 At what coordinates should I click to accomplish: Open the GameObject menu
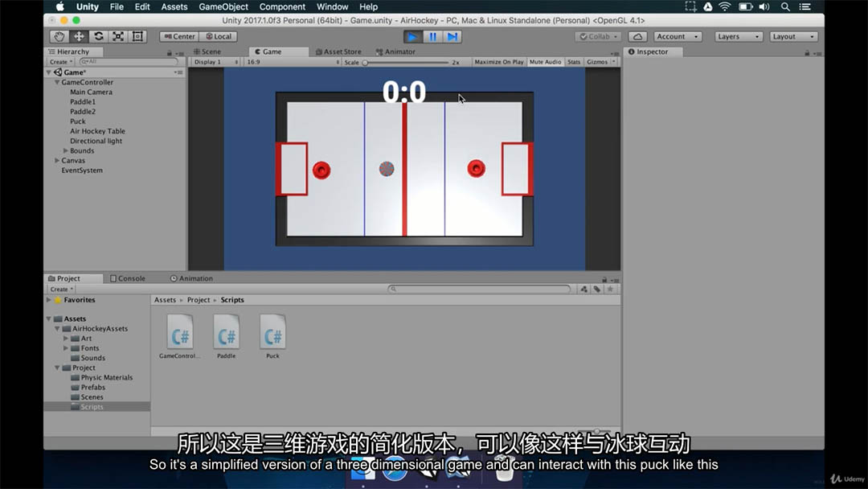(223, 6)
